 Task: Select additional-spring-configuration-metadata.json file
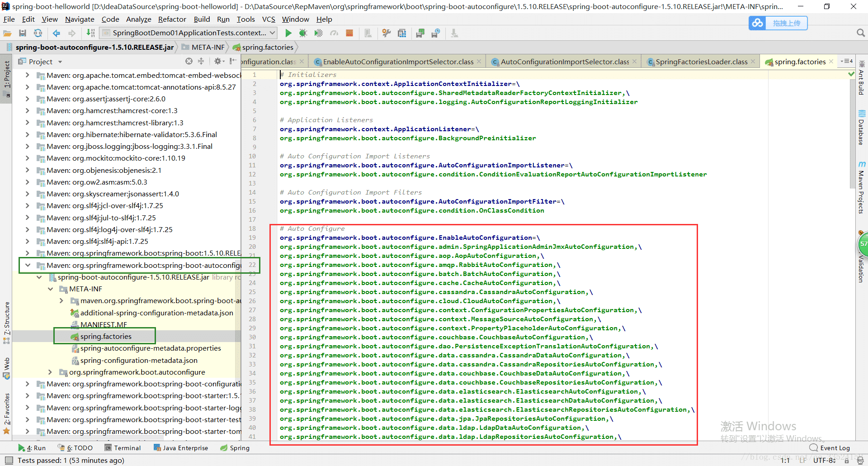click(156, 313)
